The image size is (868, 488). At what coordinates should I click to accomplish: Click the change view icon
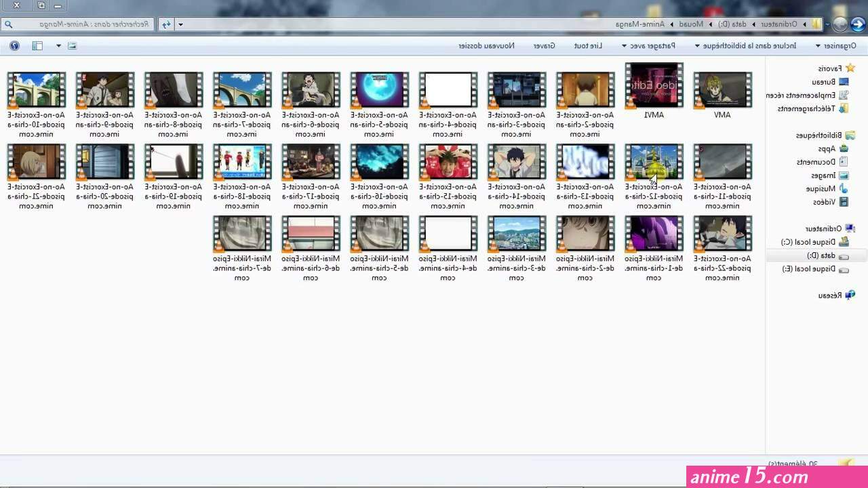tap(72, 45)
